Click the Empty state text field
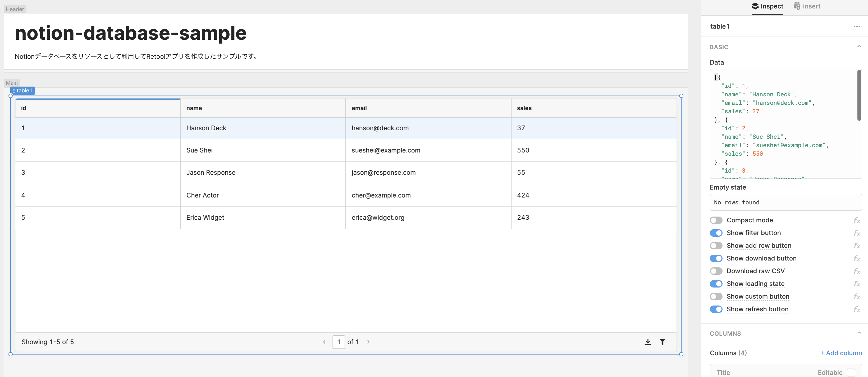 785,202
